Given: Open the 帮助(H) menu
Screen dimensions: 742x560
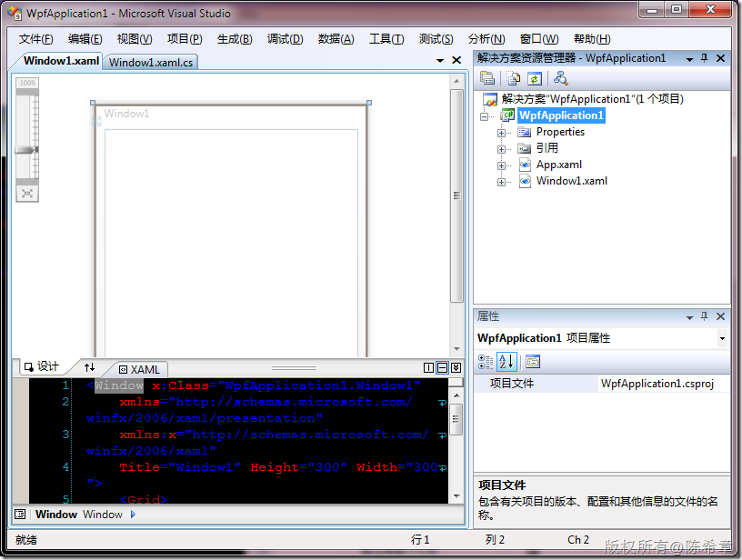Looking at the screenshot, I should 592,39.
